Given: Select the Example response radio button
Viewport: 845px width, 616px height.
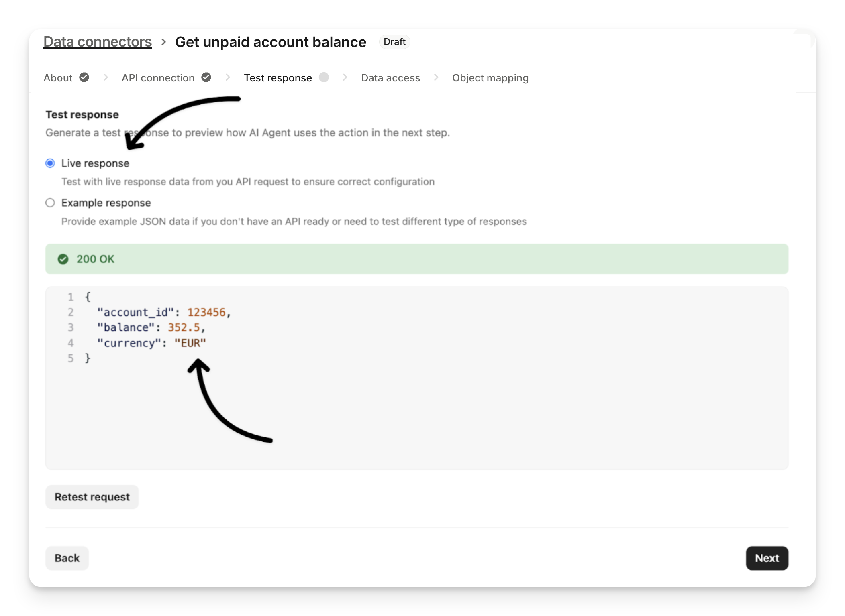Looking at the screenshot, I should pyautogui.click(x=50, y=203).
